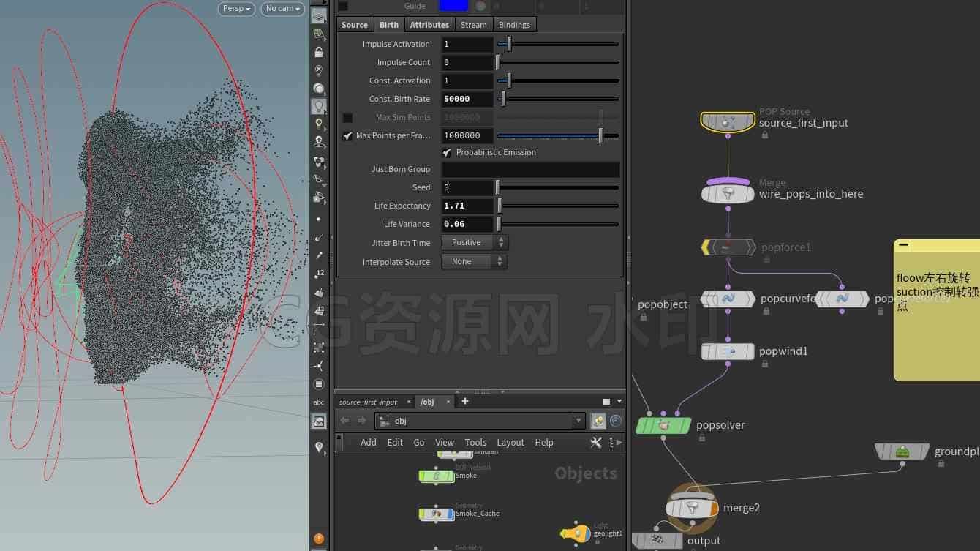Viewport: 980px width, 551px height.
Task: Collapse the yellow sticky note
Action: click(904, 246)
